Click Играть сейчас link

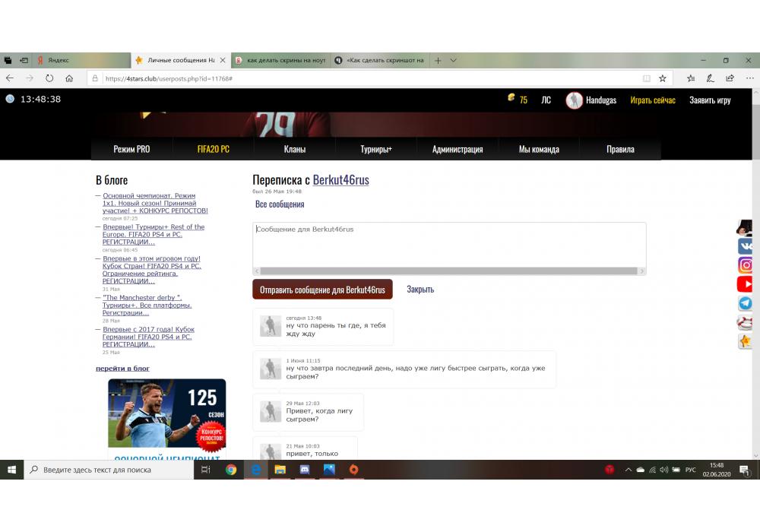(x=652, y=100)
